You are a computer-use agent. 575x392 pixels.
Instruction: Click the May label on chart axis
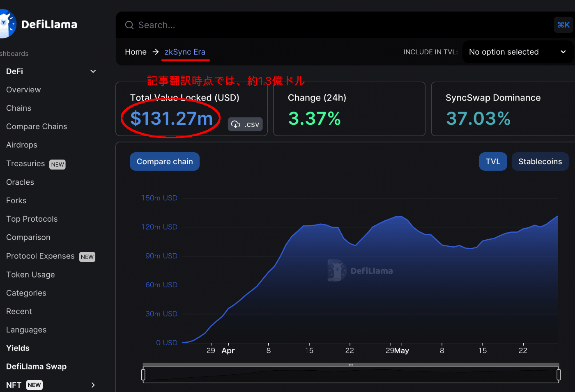pos(402,351)
